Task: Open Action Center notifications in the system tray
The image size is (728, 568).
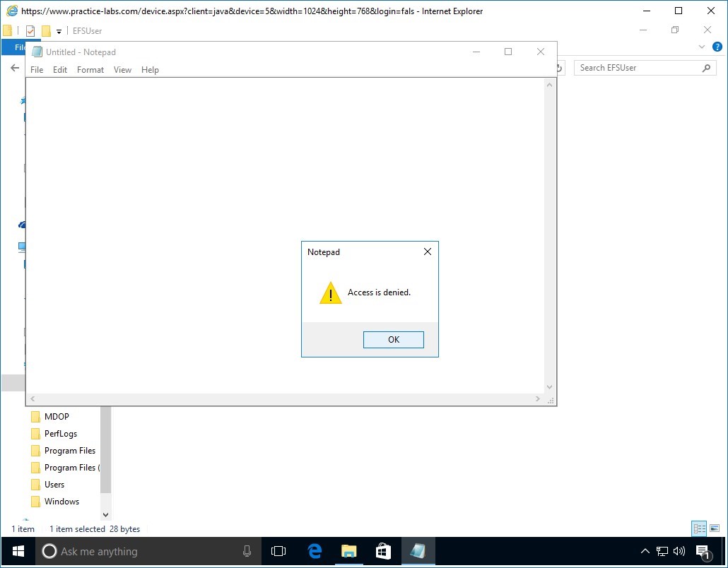Action: click(x=702, y=551)
